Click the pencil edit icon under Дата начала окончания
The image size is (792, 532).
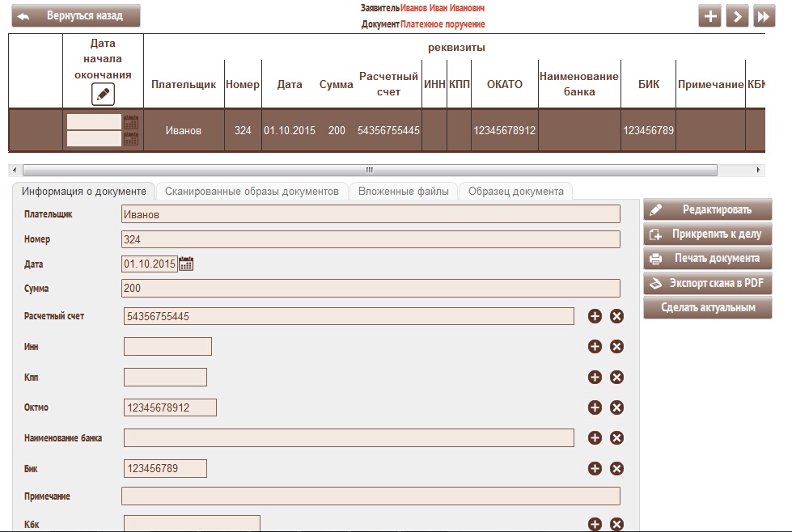click(x=103, y=94)
